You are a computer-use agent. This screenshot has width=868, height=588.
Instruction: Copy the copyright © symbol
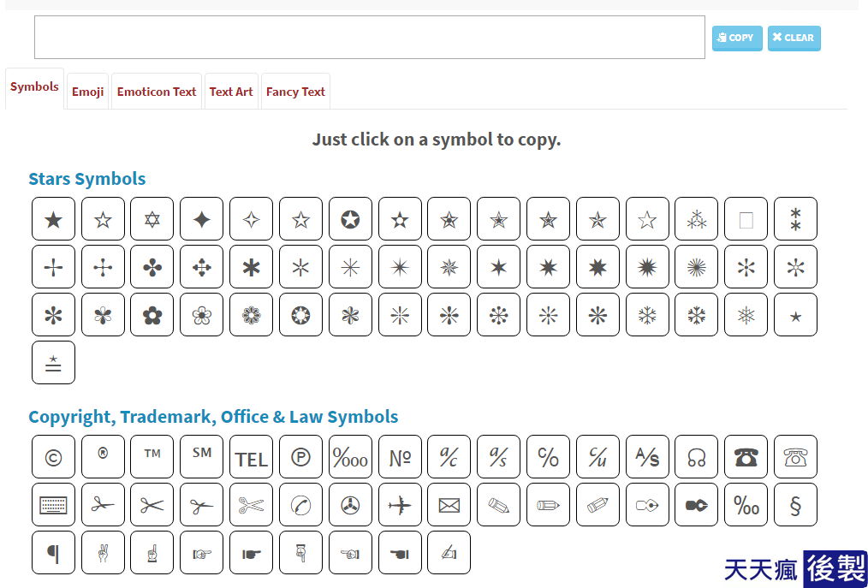[53, 457]
